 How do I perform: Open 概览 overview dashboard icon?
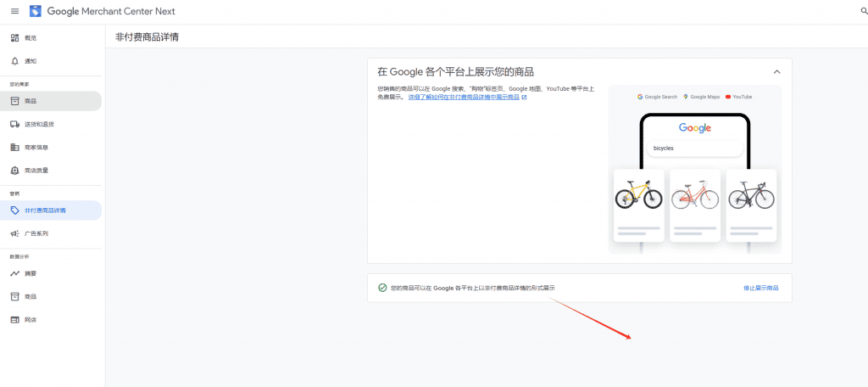tap(15, 37)
